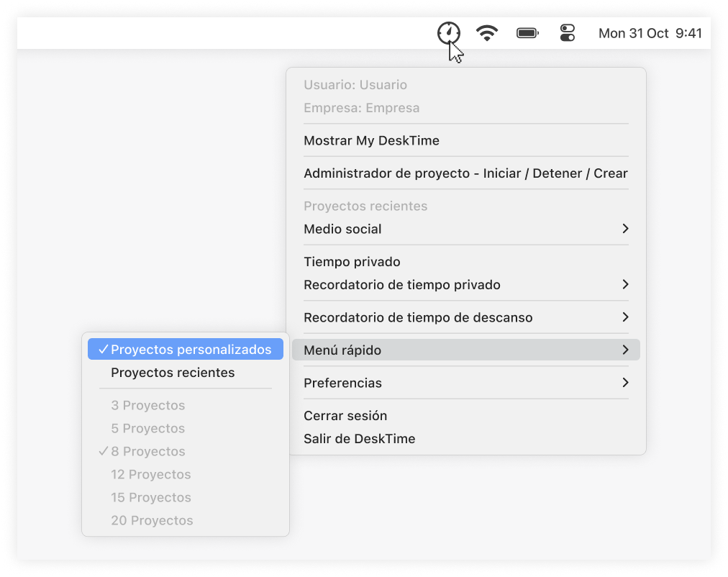Click the Proyectos recientes header in main menu
This screenshot has width=728, height=577.
(365, 206)
